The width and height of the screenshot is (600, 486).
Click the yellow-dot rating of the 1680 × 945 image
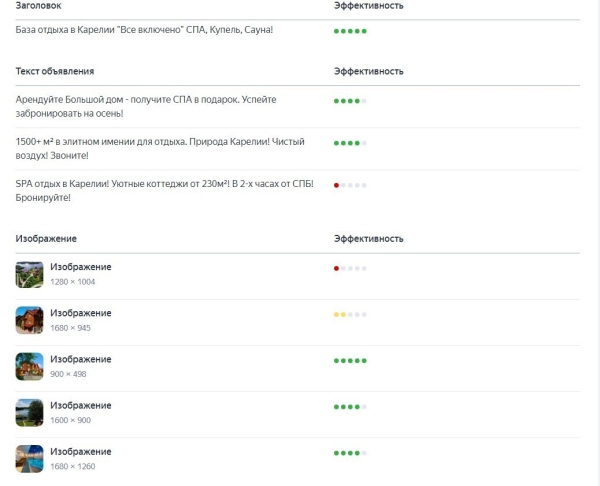pyautogui.click(x=350, y=314)
